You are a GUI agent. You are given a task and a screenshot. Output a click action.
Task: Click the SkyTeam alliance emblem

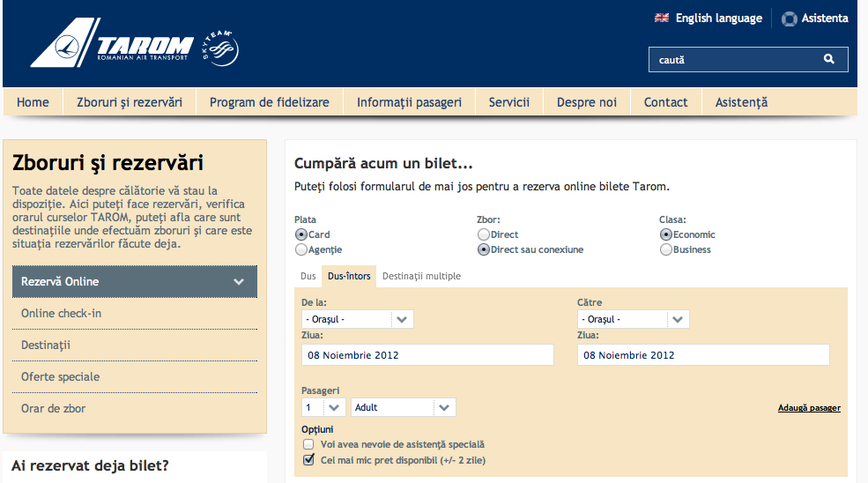[219, 48]
